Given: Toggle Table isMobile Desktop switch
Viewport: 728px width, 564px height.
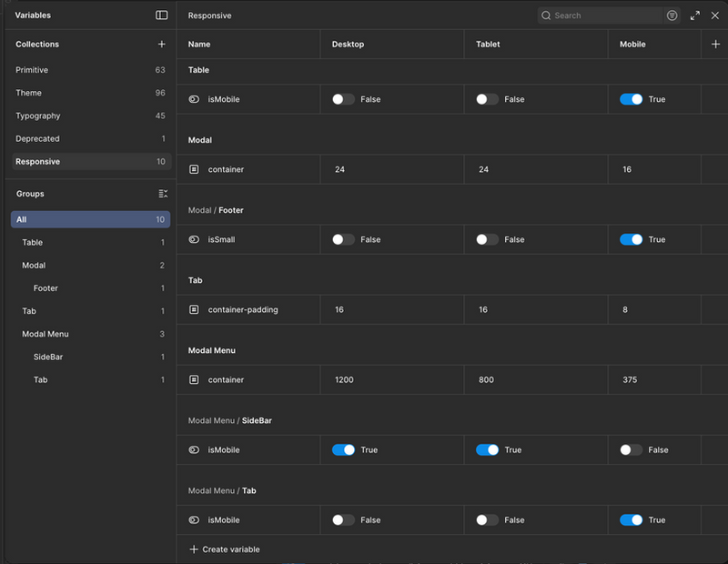Looking at the screenshot, I should click(343, 99).
